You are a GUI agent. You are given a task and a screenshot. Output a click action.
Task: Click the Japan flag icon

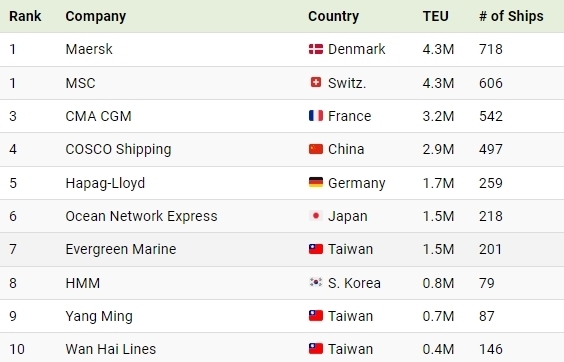tap(316, 216)
